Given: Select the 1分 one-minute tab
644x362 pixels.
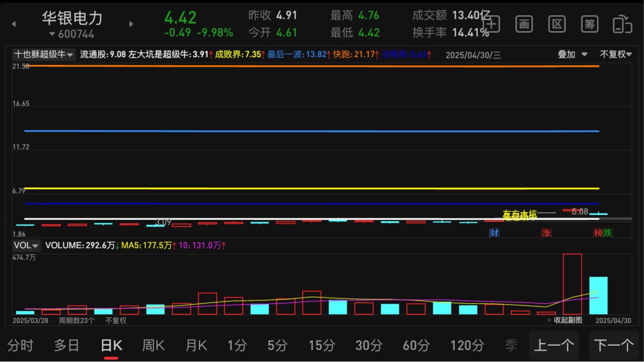Looking at the screenshot, I should [x=237, y=346].
